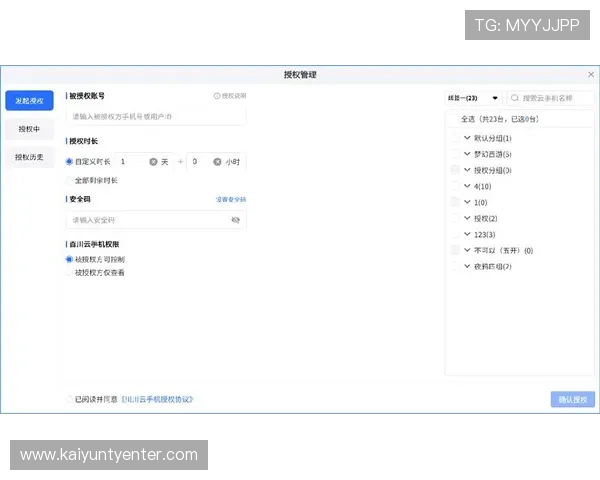Expand the last group ending (2) chevron
This screenshot has height=480, width=600.
pyautogui.click(x=467, y=266)
